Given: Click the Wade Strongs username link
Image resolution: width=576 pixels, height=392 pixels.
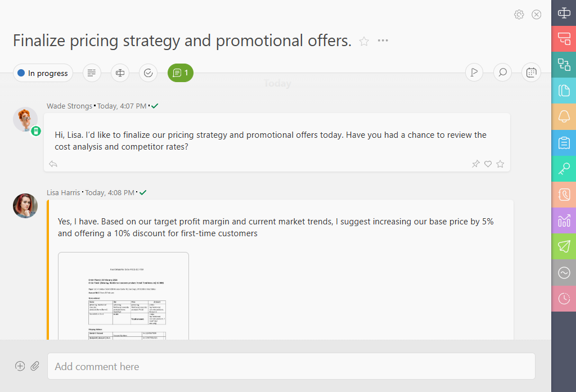Looking at the screenshot, I should tap(69, 106).
